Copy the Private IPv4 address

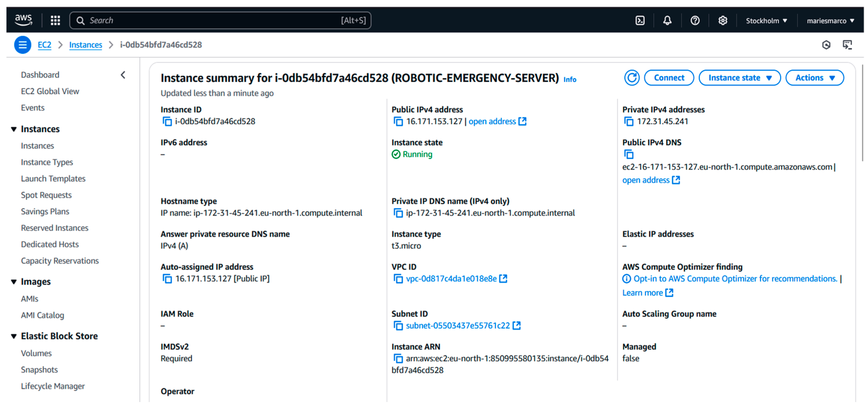[629, 121]
